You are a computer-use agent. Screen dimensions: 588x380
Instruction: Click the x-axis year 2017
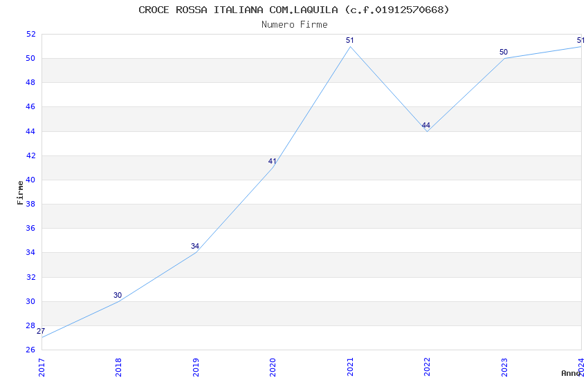pyautogui.click(x=42, y=368)
